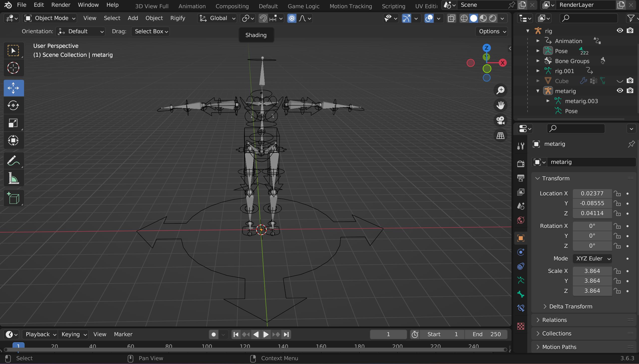Screen dimensions: 639x364
Task: Select the Scale tool
Action: pyautogui.click(x=14, y=123)
